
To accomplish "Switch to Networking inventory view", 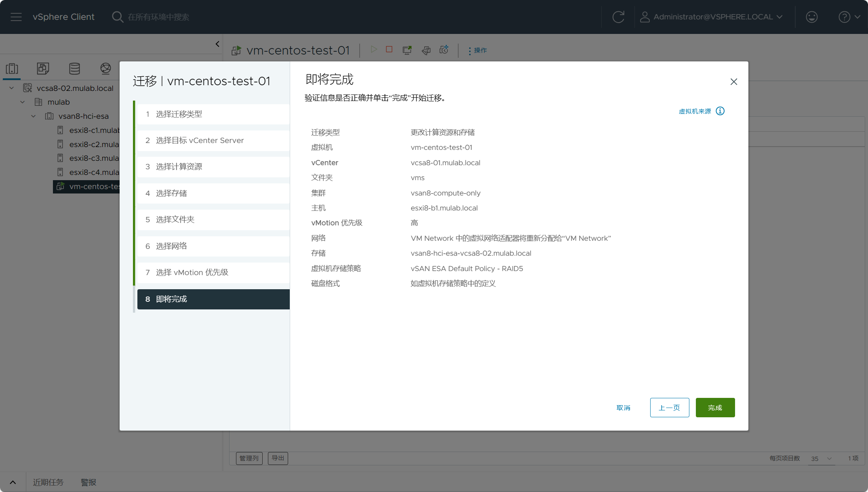I will pyautogui.click(x=105, y=69).
